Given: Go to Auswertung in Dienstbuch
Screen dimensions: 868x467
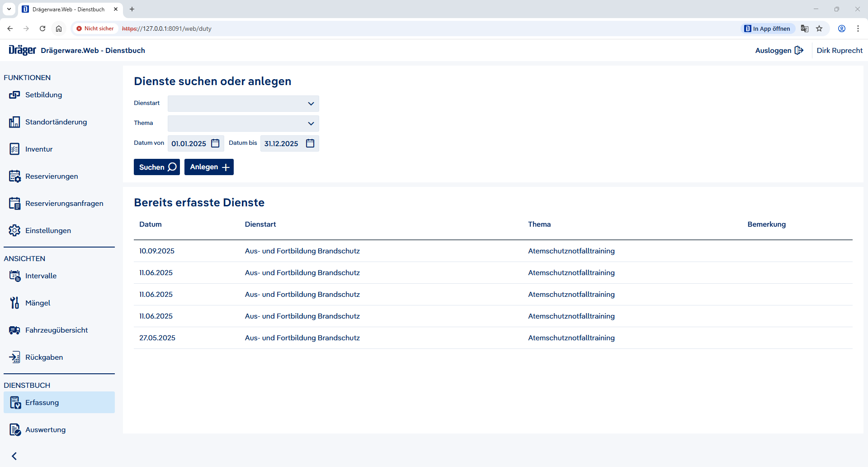Looking at the screenshot, I should 45,430.
